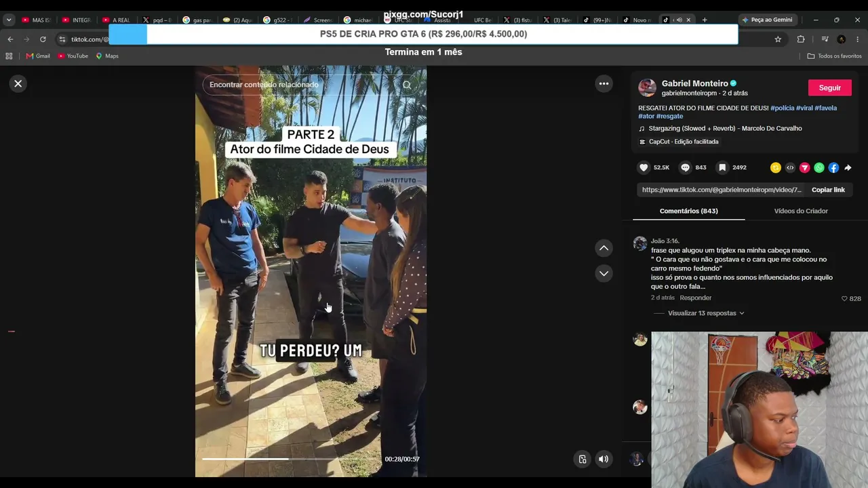Screen dimensions: 868x488
Task: Go back in the browser
Action: pyautogui.click(x=10, y=39)
